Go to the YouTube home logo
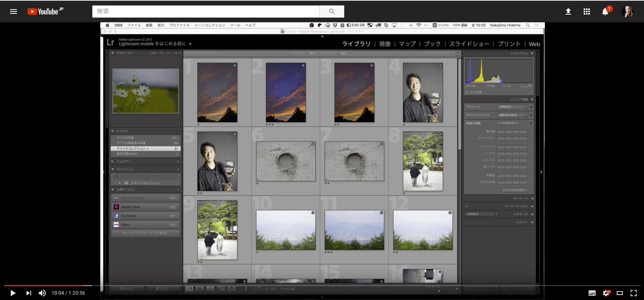The width and height of the screenshot is (644, 300). click(45, 12)
